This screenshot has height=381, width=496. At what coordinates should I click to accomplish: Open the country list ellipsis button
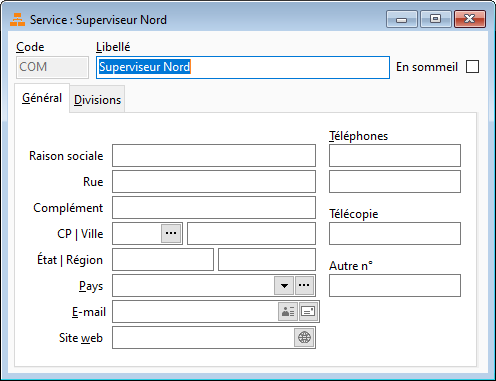click(x=304, y=285)
